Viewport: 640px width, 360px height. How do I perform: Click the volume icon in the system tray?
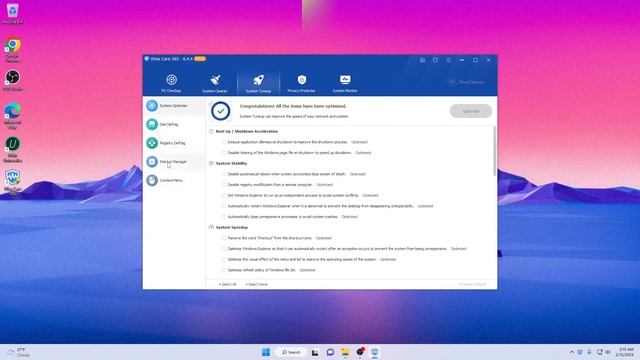tap(608, 352)
